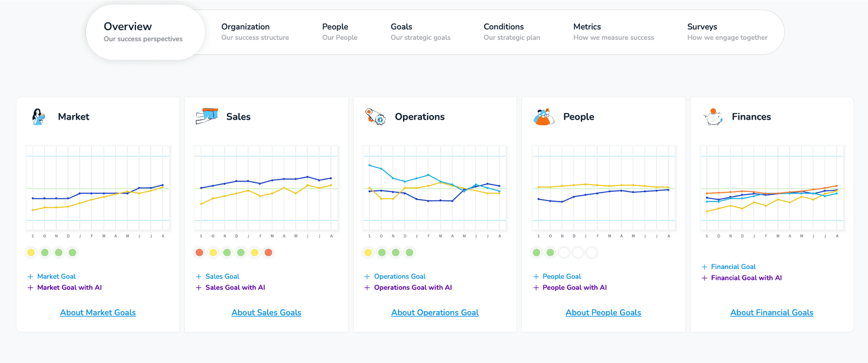Open About Financial Goals link
Viewport: 868px width, 363px height.
coord(772,312)
